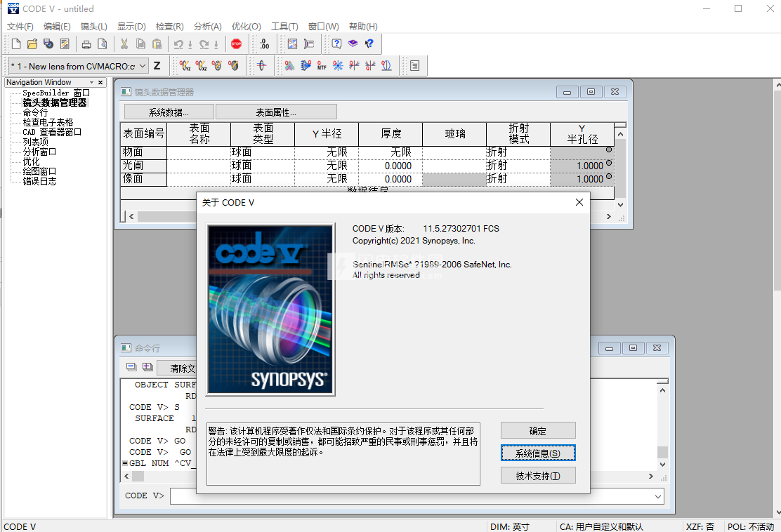Click 光阑 row thickness cell 0.0000
This screenshot has height=532, width=781.
(390, 166)
